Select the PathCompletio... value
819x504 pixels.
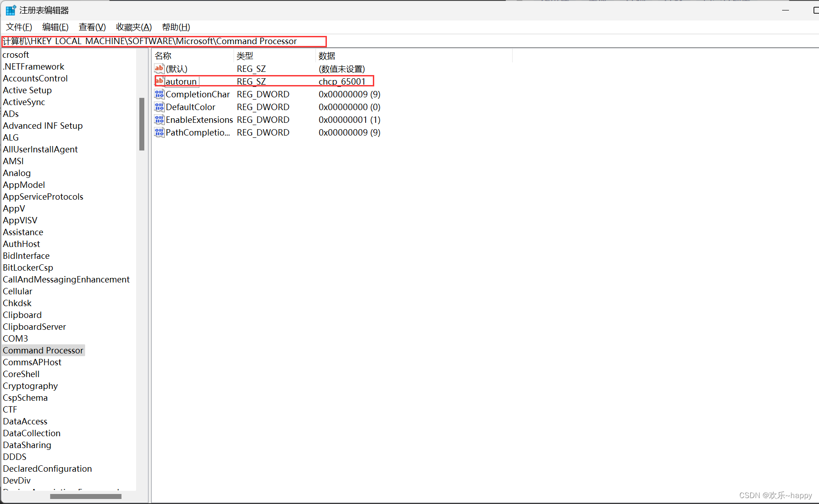tap(198, 132)
